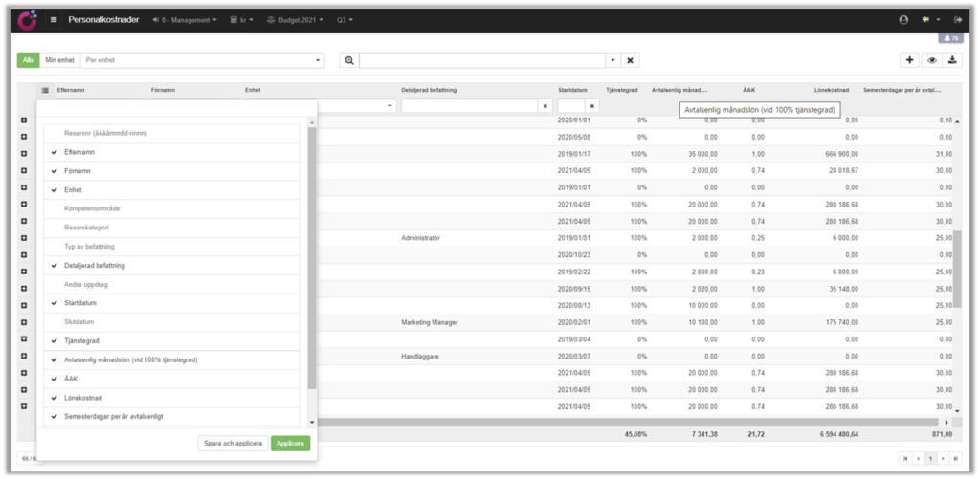Open the 0 - Management dropdown
Image resolution: width=980 pixels, height=479 pixels.
(185, 20)
